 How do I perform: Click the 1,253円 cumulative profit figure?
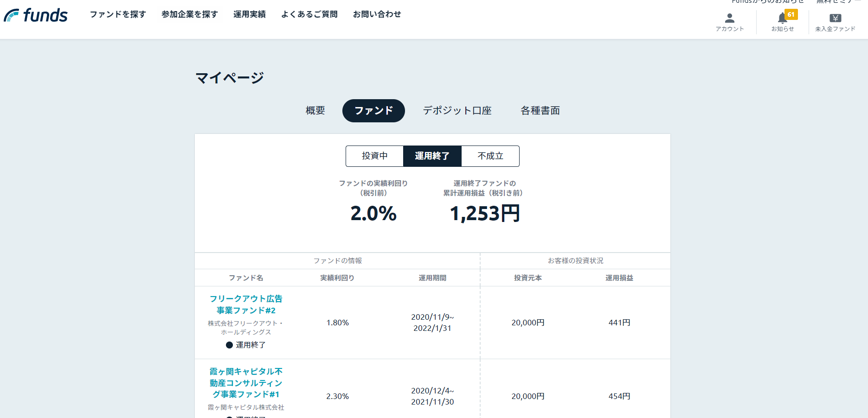coord(485,214)
